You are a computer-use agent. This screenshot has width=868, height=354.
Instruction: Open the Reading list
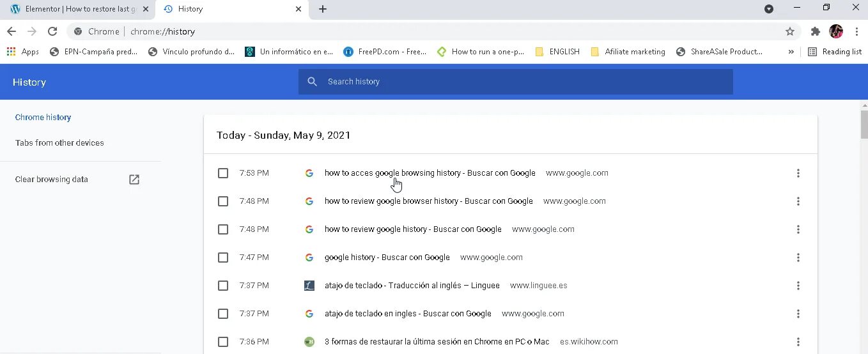(x=835, y=52)
